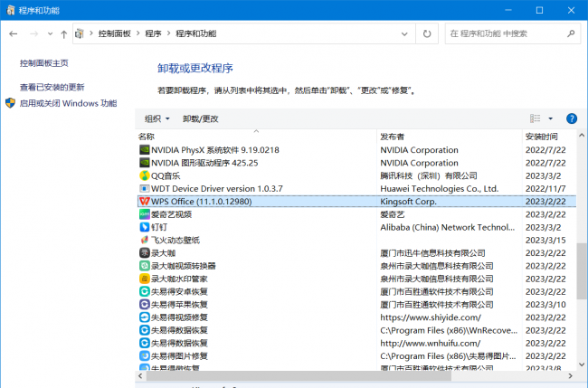588x388 pixels.
Task: Click the 2023/3/10 install date cell
Action: click(545, 305)
